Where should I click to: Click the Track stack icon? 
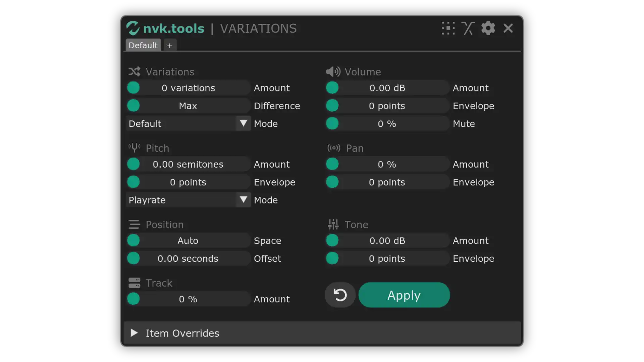click(134, 283)
